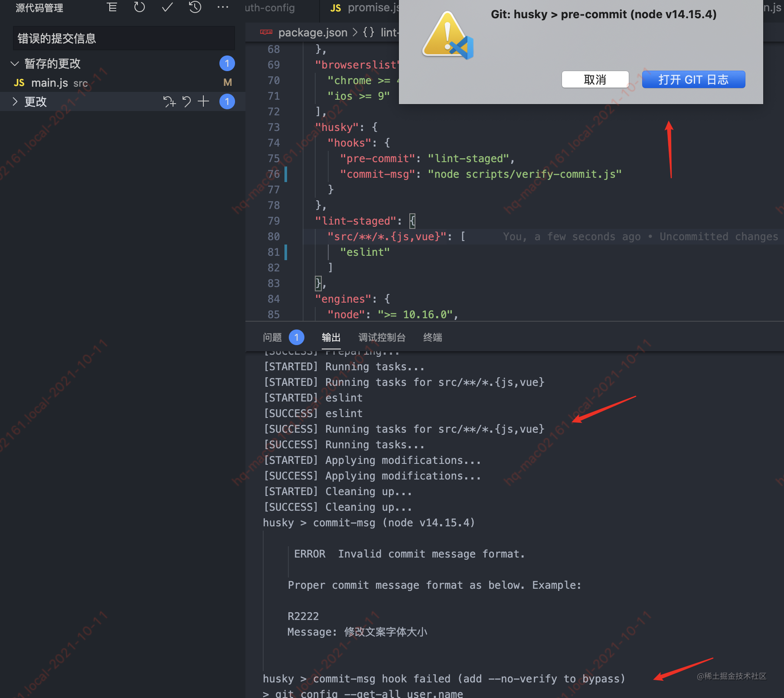Click the "R2222" example output line
Viewport: 784px width, 698px height.
303,616
